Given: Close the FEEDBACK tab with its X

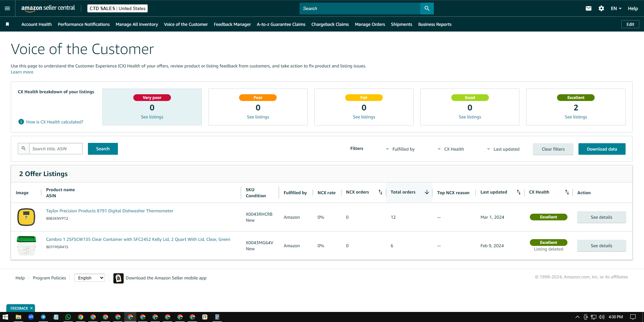Looking at the screenshot, I should [32, 308].
